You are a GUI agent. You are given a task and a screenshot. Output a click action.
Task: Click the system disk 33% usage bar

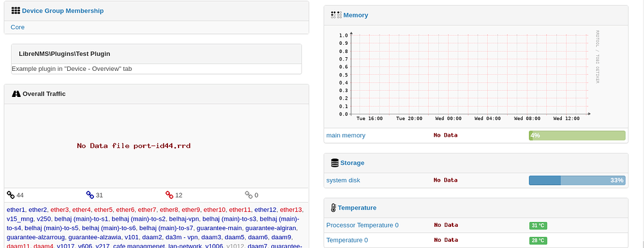[577, 180]
